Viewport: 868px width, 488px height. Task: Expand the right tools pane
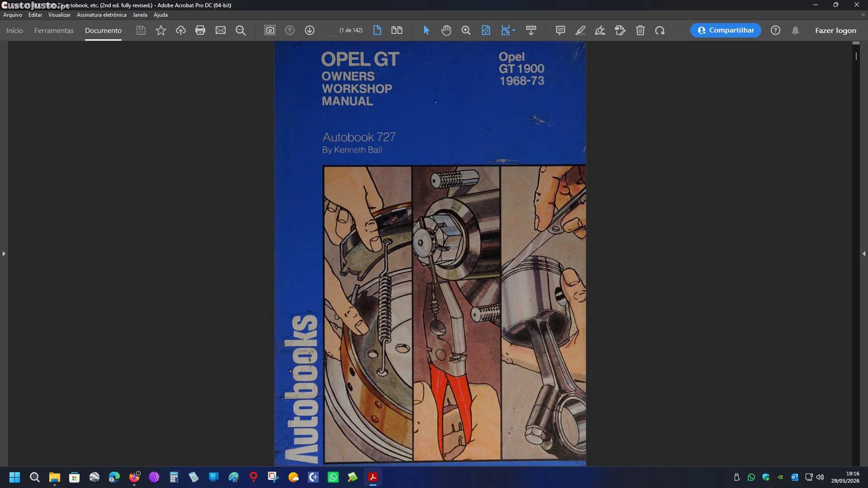864,254
